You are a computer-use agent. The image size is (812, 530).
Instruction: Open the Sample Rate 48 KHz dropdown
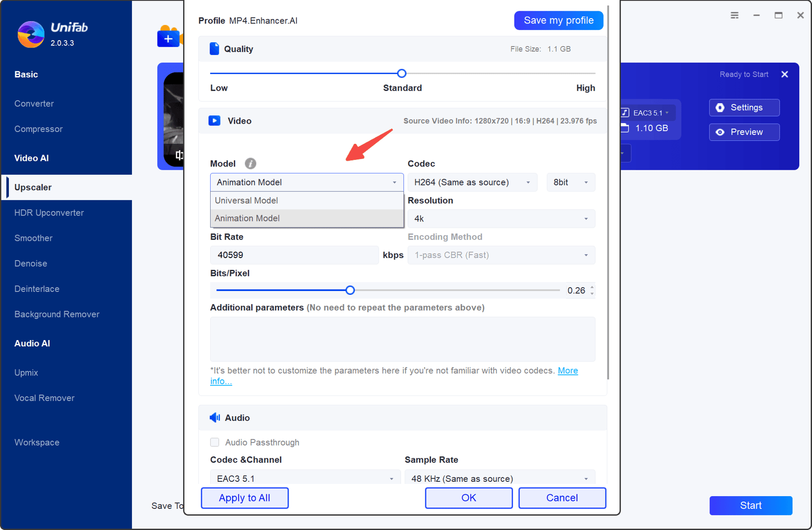pos(500,478)
